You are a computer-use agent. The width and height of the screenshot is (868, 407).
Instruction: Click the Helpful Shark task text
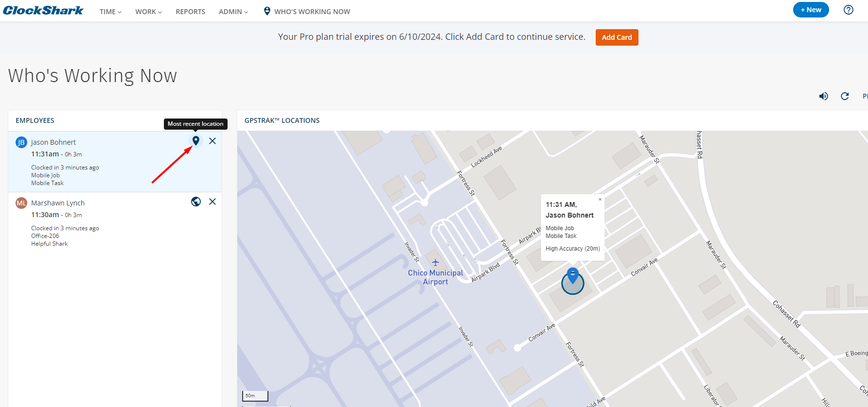point(50,244)
